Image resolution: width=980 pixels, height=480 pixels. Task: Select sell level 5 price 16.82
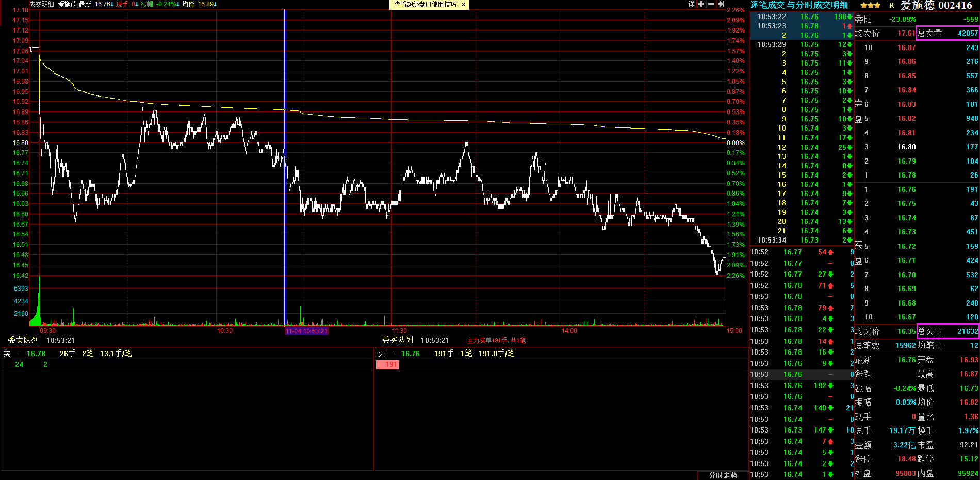[x=906, y=118]
